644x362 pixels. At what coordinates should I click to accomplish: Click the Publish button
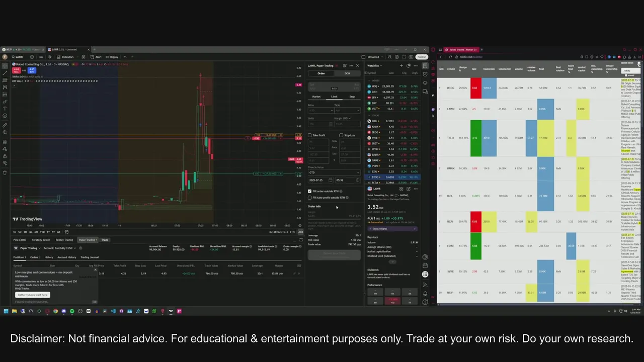click(422, 57)
